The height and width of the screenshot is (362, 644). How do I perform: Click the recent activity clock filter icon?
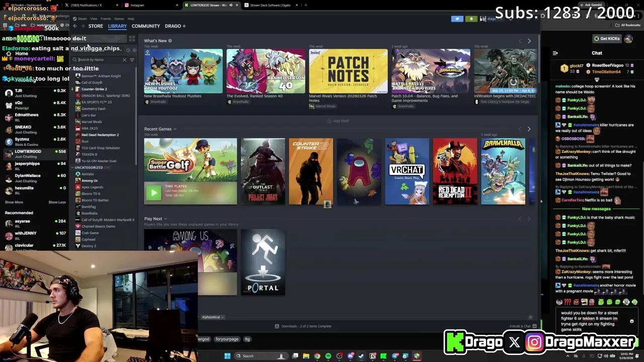pyautogui.click(x=128, y=50)
